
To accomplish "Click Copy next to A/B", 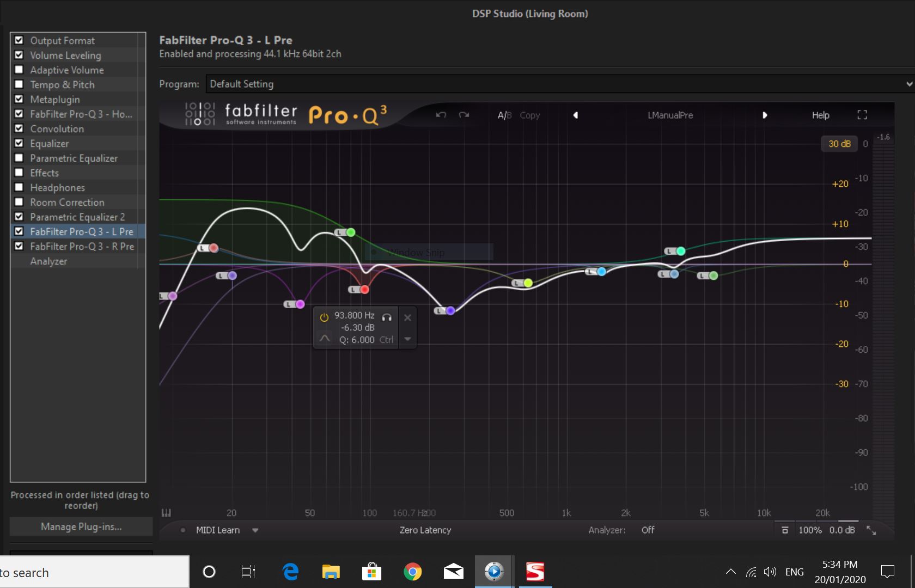I will [529, 115].
